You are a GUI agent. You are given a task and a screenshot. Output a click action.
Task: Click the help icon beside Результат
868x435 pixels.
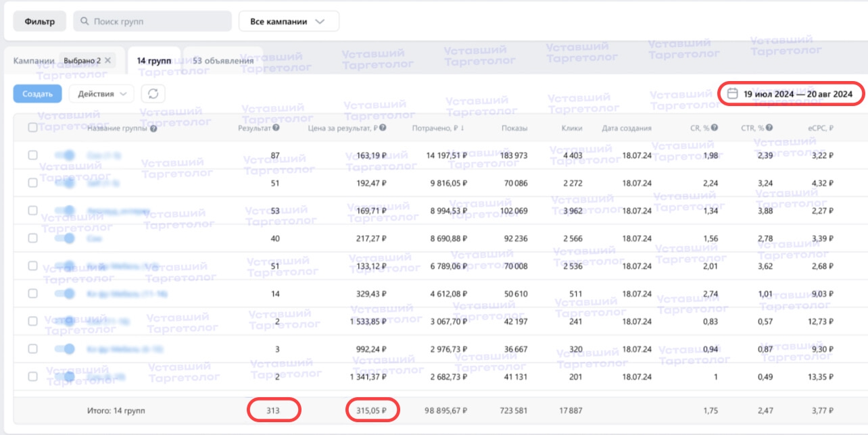[276, 128]
